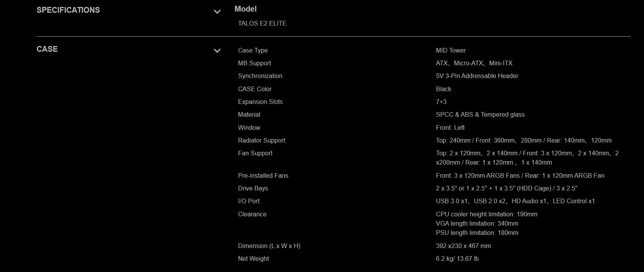644x272 pixels.
Task: Click the SPECIFICATIONS heading
Action: point(68,10)
